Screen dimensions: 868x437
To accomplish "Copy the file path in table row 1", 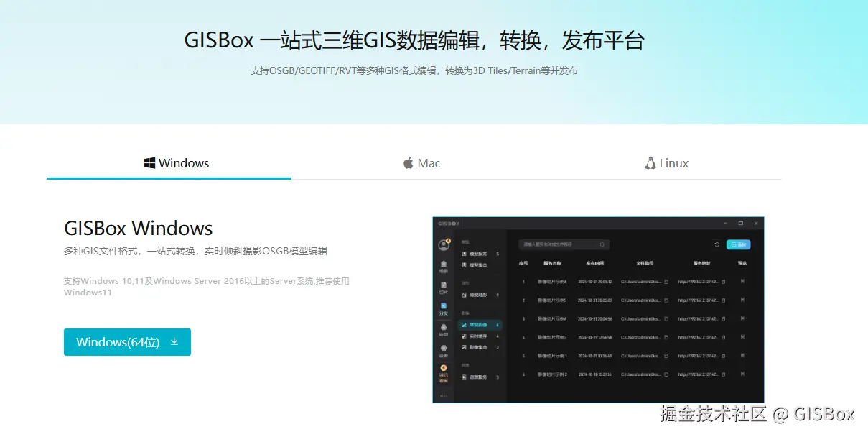I will (666, 282).
